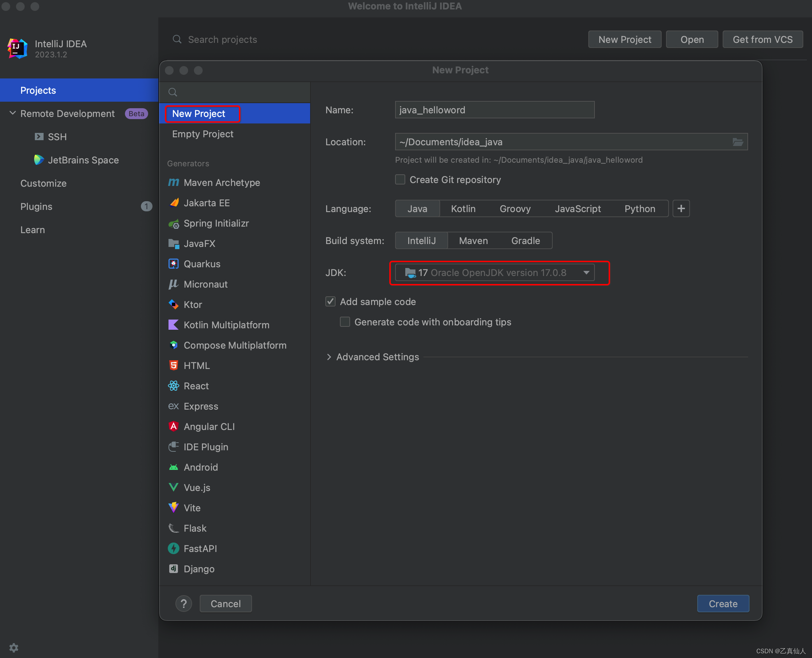Screen dimensions: 812x658
Task: Select the Kotlin language option
Action: [x=463, y=208]
